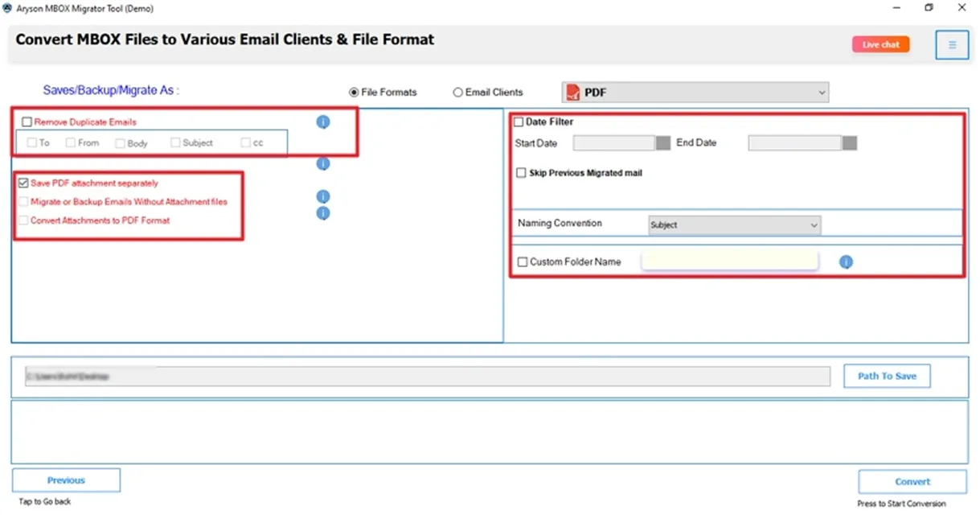Click Previous button to go back
The image size is (980, 523).
(66, 480)
